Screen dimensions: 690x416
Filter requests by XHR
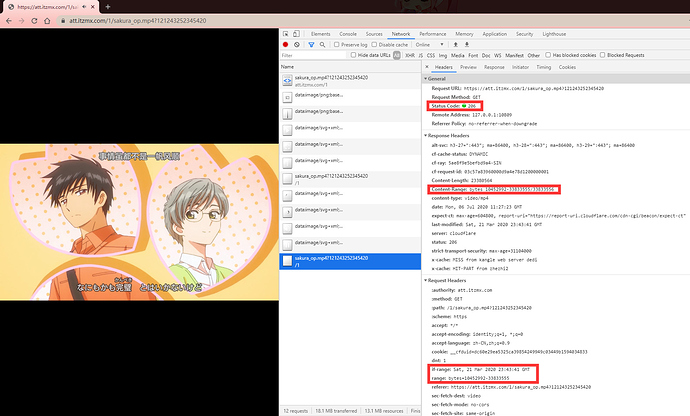pyautogui.click(x=410, y=55)
